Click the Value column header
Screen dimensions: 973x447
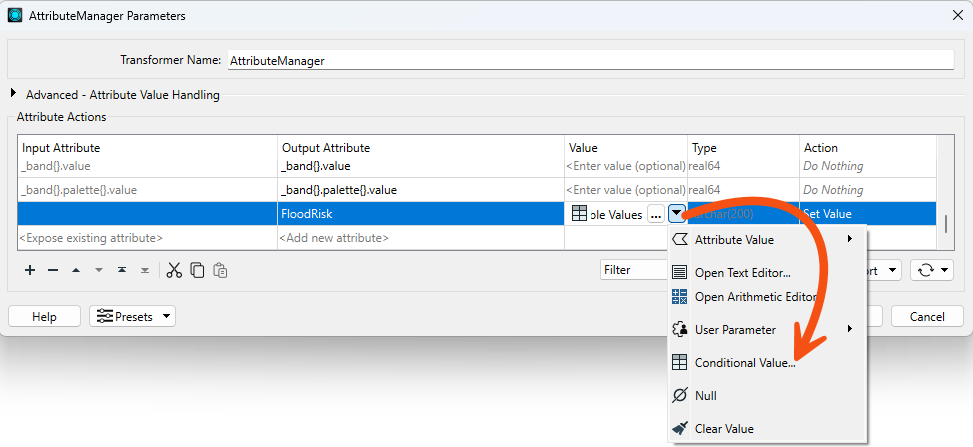pos(626,148)
